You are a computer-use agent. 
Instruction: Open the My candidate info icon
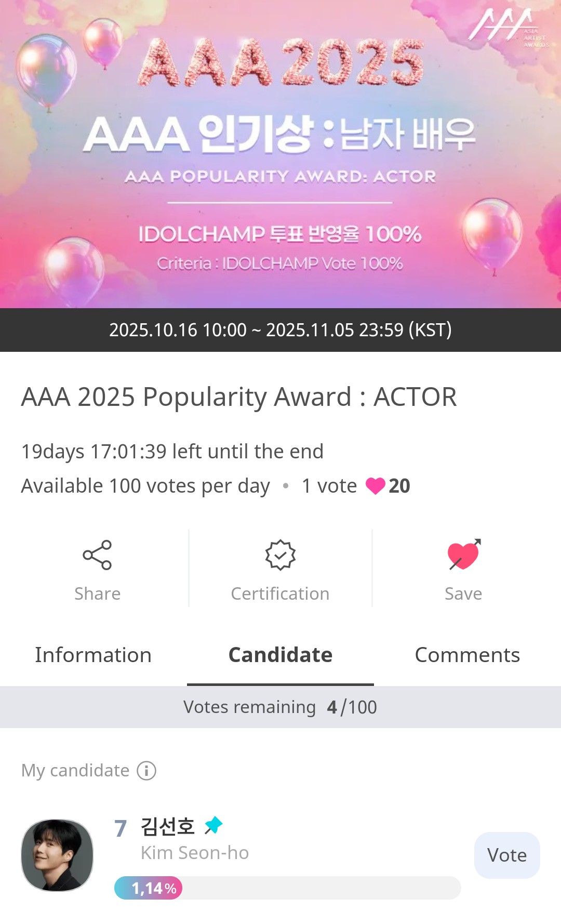tap(146, 771)
